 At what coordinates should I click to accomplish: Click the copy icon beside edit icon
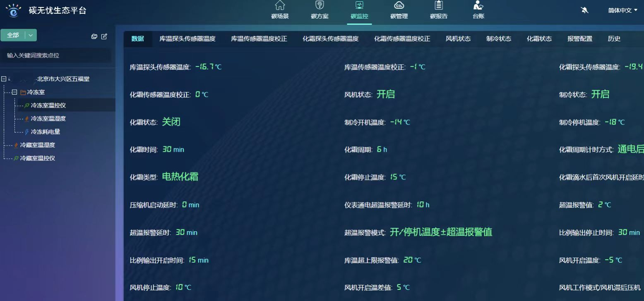(x=94, y=36)
